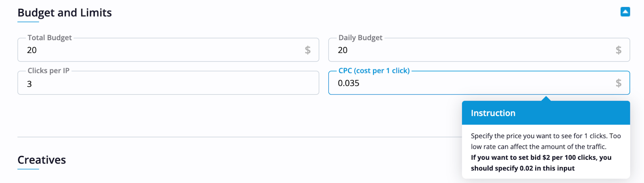Viewport: 644px width, 183px height.
Task: Click the Instruction tooltip header
Action: click(x=546, y=113)
